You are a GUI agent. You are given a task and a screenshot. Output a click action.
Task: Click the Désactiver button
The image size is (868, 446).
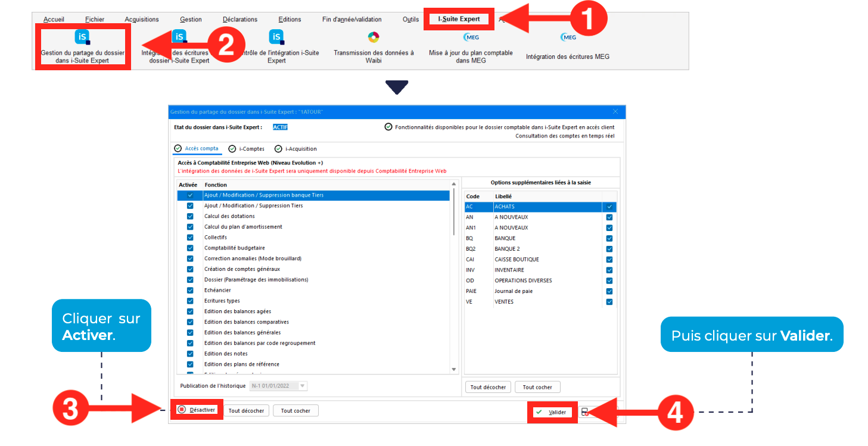click(x=198, y=410)
